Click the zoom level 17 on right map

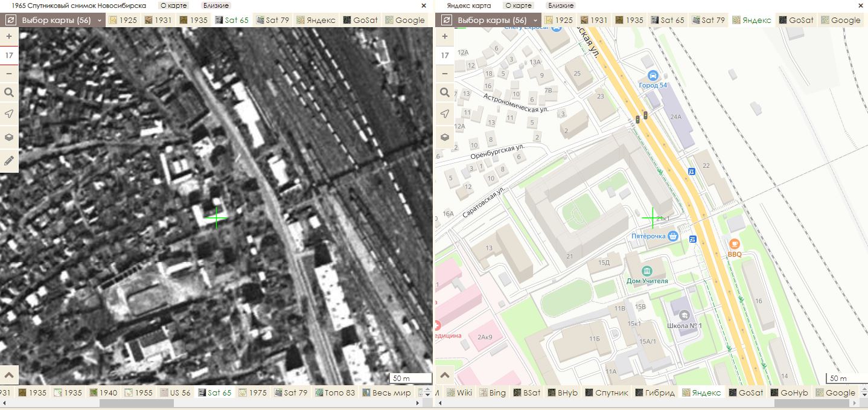445,55
